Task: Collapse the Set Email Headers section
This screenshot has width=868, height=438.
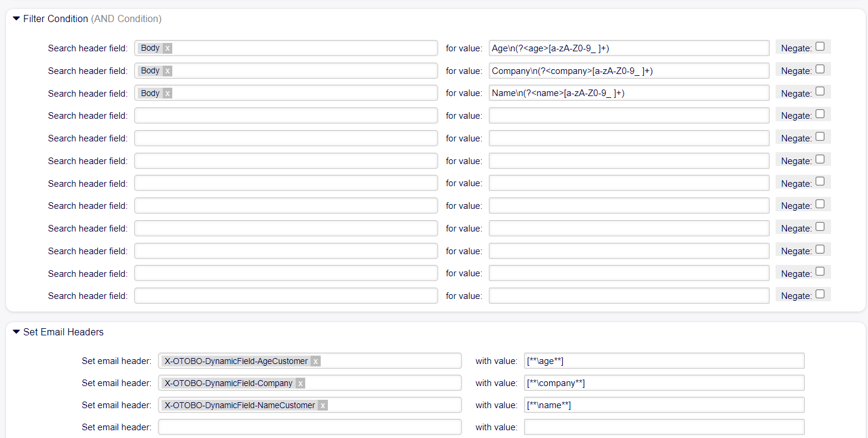Action: tap(16, 332)
